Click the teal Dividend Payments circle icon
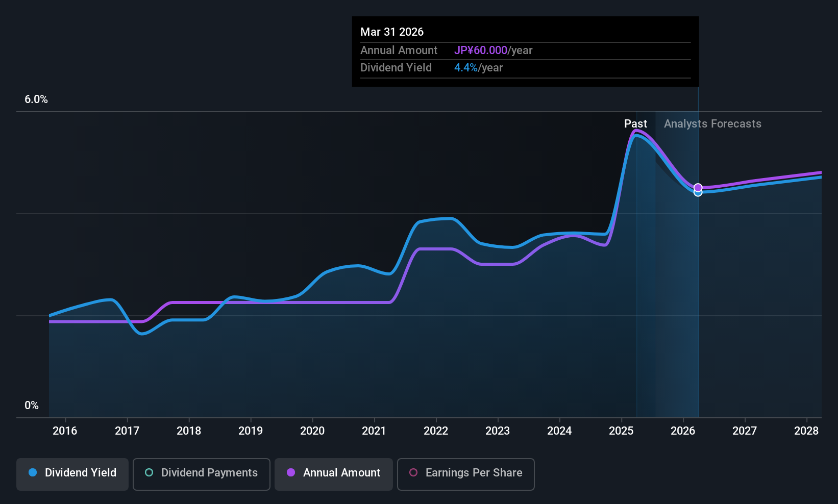The image size is (838, 504). 149,472
